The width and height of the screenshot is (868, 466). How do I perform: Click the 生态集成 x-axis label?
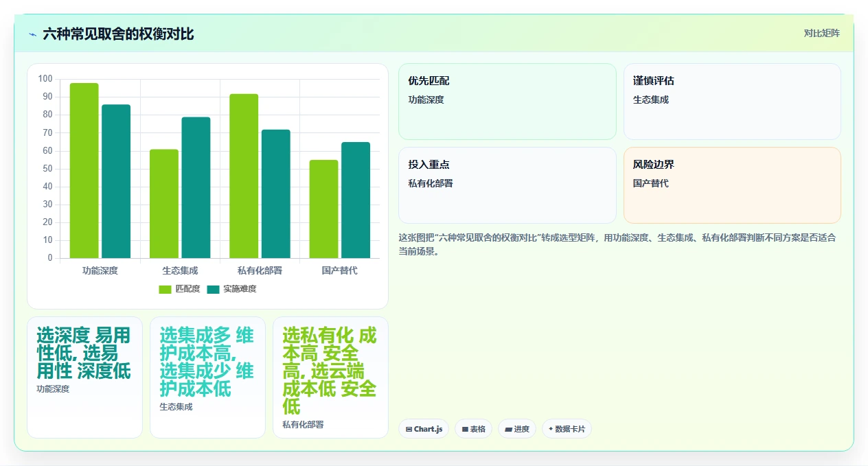point(180,270)
